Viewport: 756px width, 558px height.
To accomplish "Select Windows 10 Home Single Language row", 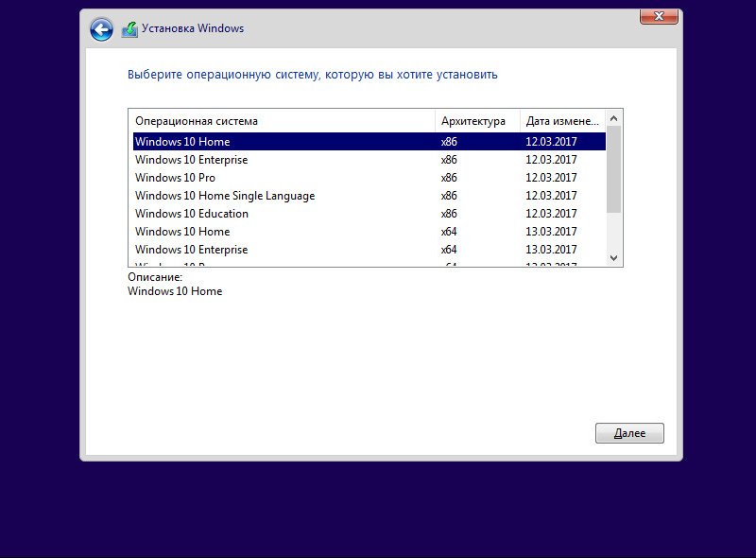I will point(369,196).
